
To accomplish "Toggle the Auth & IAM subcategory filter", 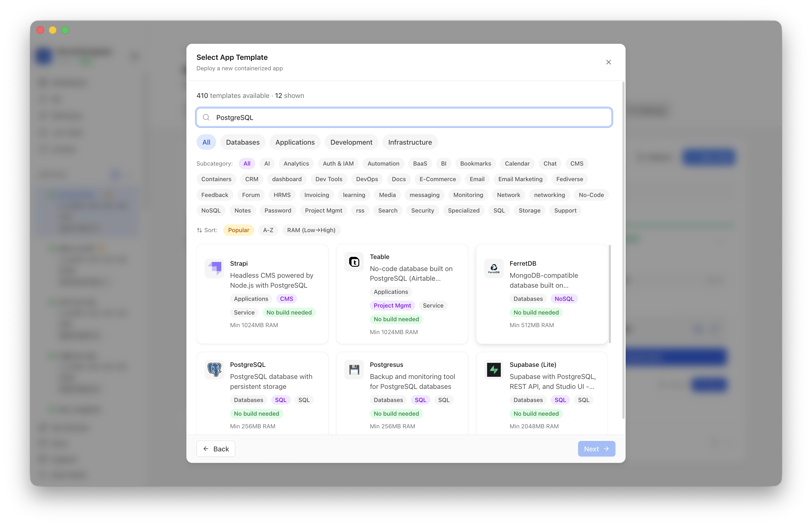I will click(338, 163).
